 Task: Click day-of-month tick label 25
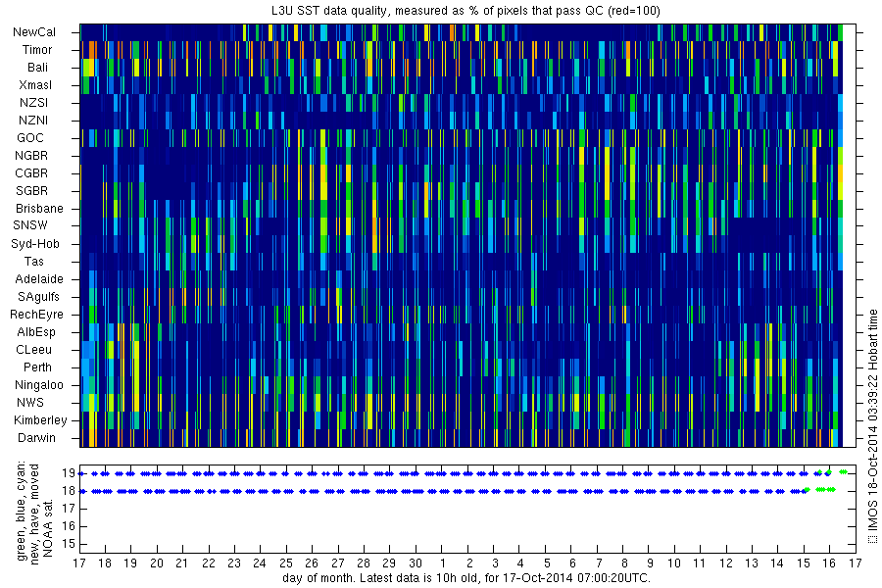coord(286,563)
